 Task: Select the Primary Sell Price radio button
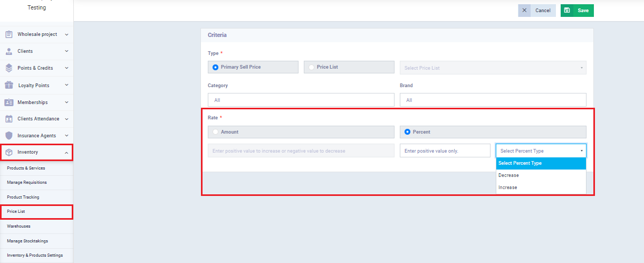(x=215, y=67)
